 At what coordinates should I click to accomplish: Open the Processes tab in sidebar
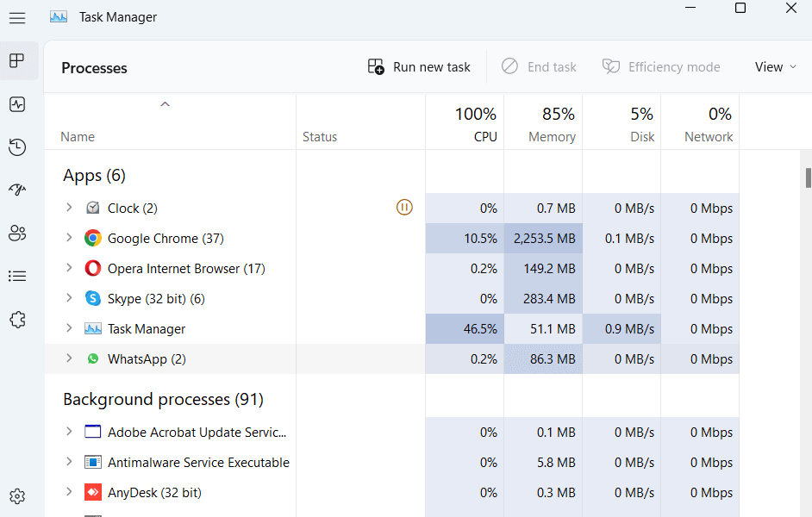point(17,60)
